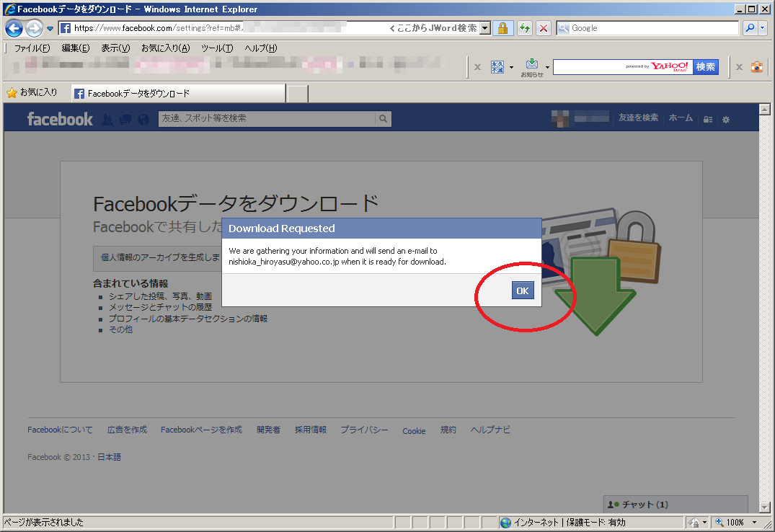Screen dimensions: 775x532
Task: Close the first toolbar with X
Action: [477, 67]
